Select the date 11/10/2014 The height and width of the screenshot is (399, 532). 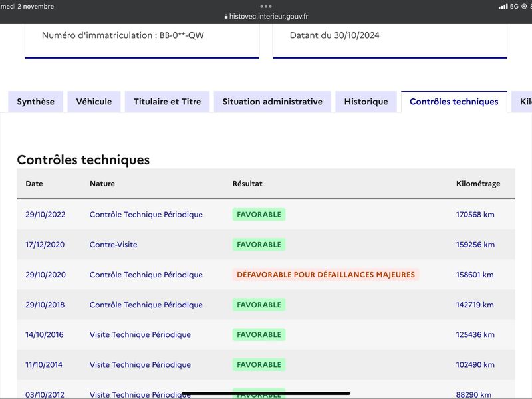pos(44,364)
